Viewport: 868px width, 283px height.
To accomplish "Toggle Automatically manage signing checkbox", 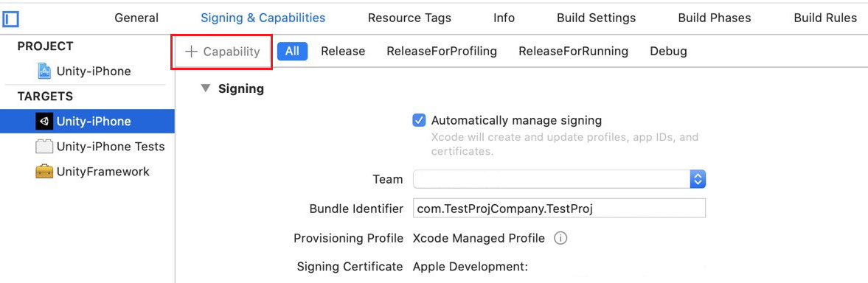I will (x=419, y=120).
